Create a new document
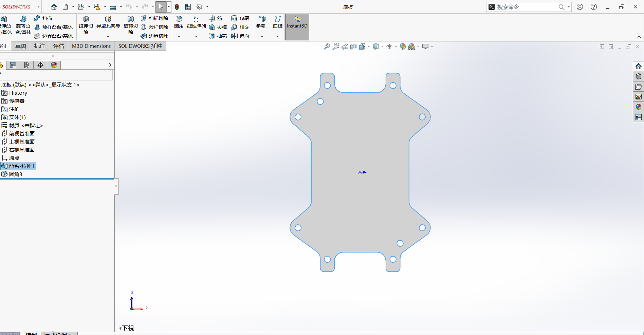 point(65,7)
